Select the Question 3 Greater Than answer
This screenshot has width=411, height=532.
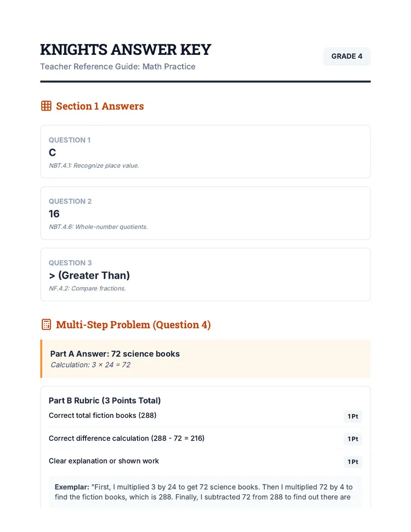[x=89, y=275]
